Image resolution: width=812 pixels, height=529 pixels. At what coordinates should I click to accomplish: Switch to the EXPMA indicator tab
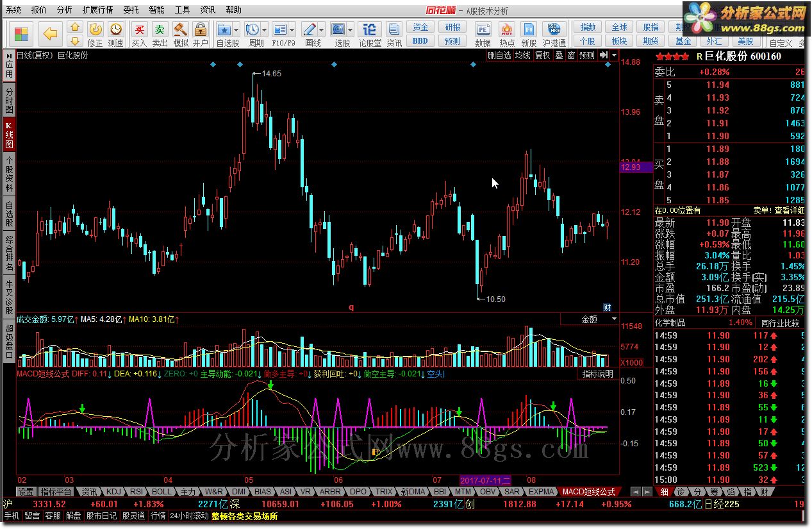pos(541,492)
